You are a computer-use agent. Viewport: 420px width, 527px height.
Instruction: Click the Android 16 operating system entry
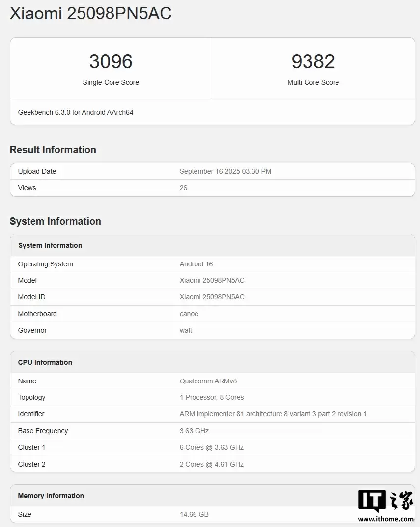pos(196,264)
